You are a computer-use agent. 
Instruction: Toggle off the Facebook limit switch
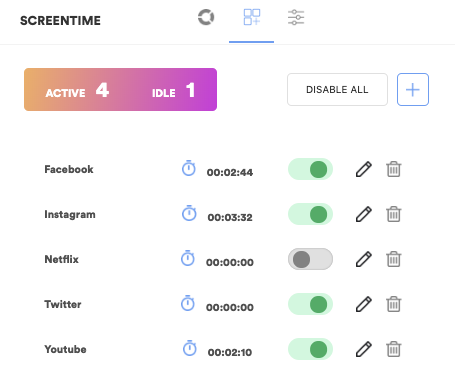coord(310,169)
